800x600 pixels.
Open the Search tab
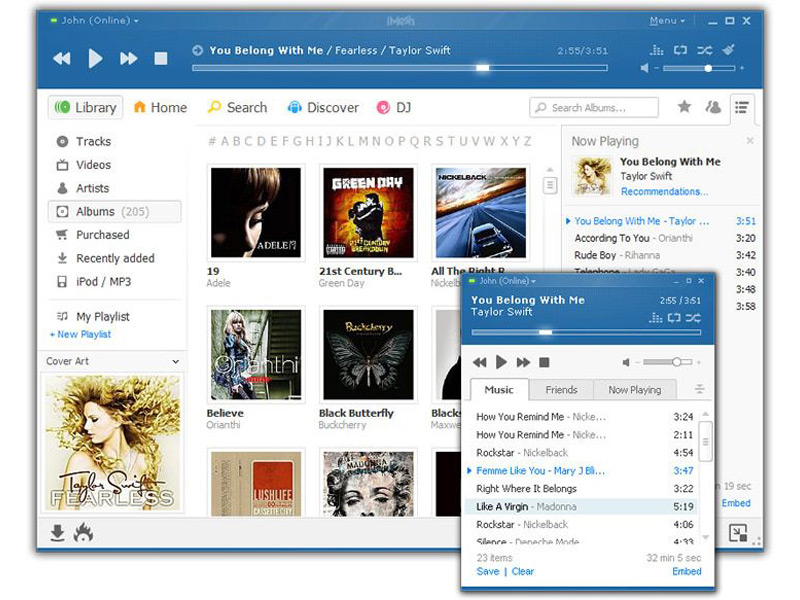click(x=237, y=108)
